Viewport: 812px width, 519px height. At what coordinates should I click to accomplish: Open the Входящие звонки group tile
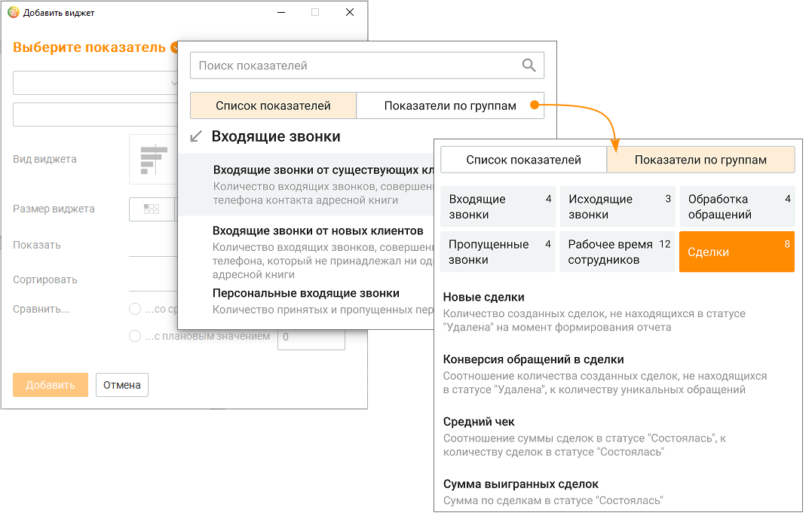[x=498, y=206]
